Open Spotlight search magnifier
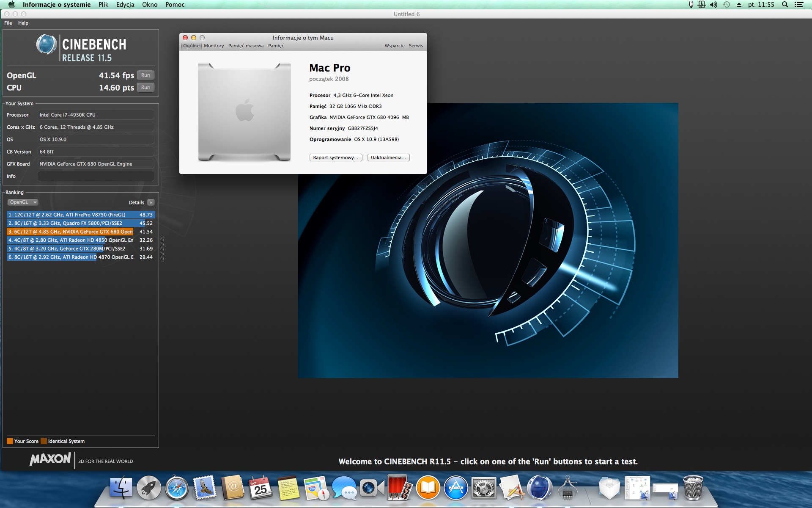The image size is (812, 508). [x=785, y=5]
